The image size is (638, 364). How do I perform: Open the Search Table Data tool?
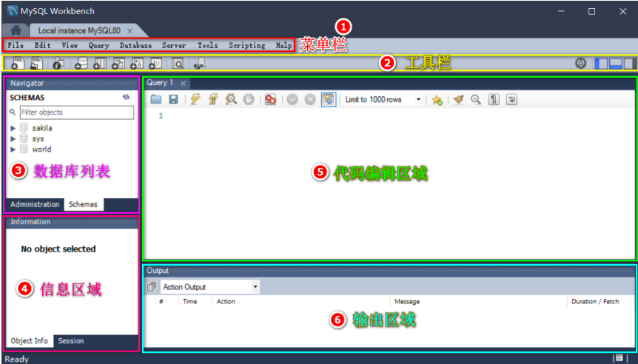(178, 63)
